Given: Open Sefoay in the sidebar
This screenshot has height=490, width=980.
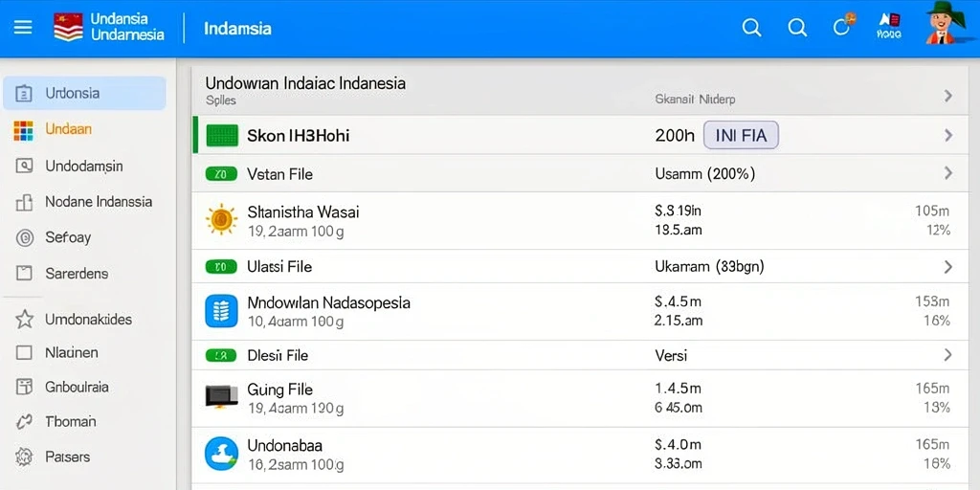Looking at the screenshot, I should coord(68,237).
